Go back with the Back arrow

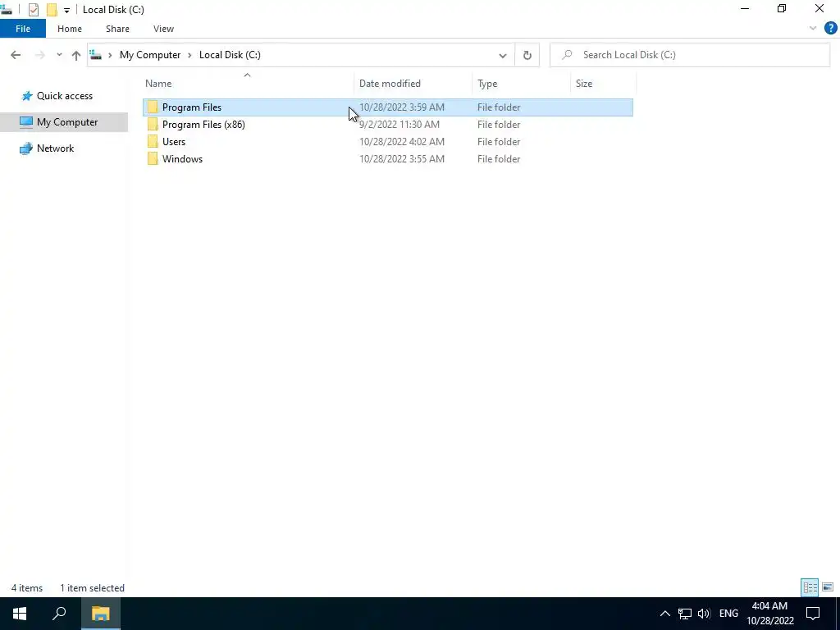click(x=16, y=55)
